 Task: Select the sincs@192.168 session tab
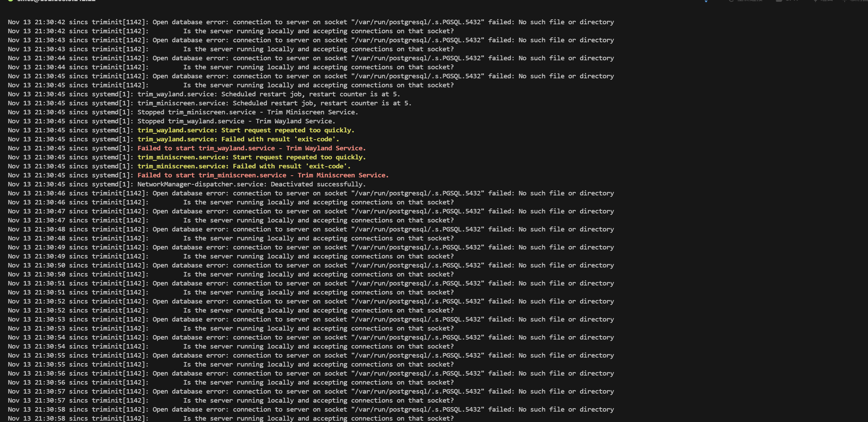pyautogui.click(x=55, y=1)
